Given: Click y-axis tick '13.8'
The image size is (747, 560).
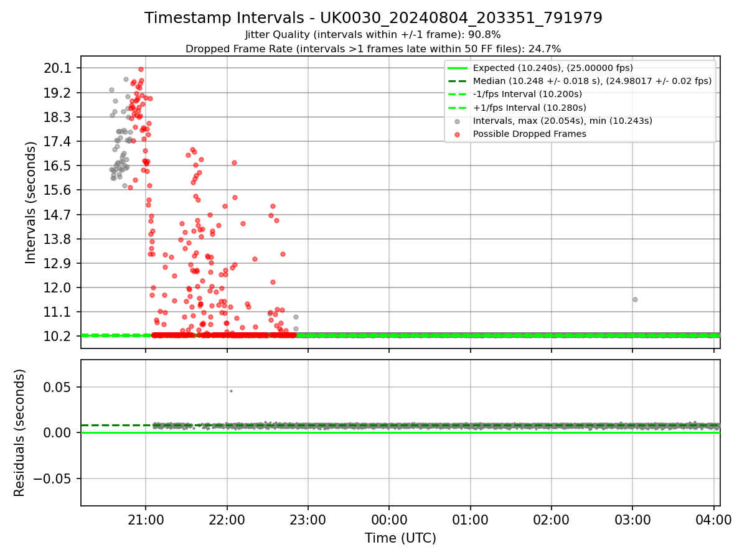Looking at the screenshot, I should tap(59, 239).
